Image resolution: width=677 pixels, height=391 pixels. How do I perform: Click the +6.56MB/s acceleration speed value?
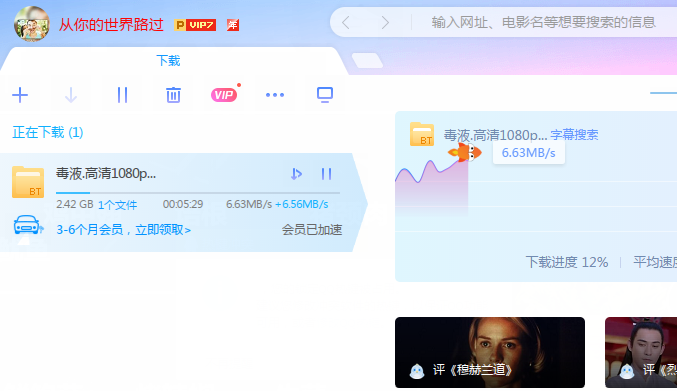302,204
